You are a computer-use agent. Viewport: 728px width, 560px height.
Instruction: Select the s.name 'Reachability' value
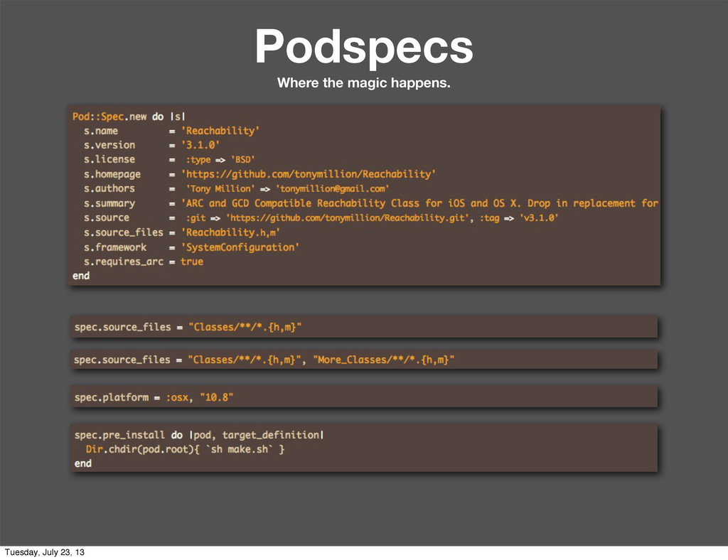[220, 131]
